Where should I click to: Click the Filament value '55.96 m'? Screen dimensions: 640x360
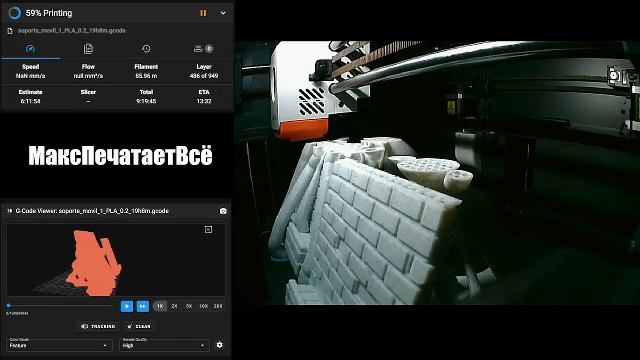(x=146, y=76)
